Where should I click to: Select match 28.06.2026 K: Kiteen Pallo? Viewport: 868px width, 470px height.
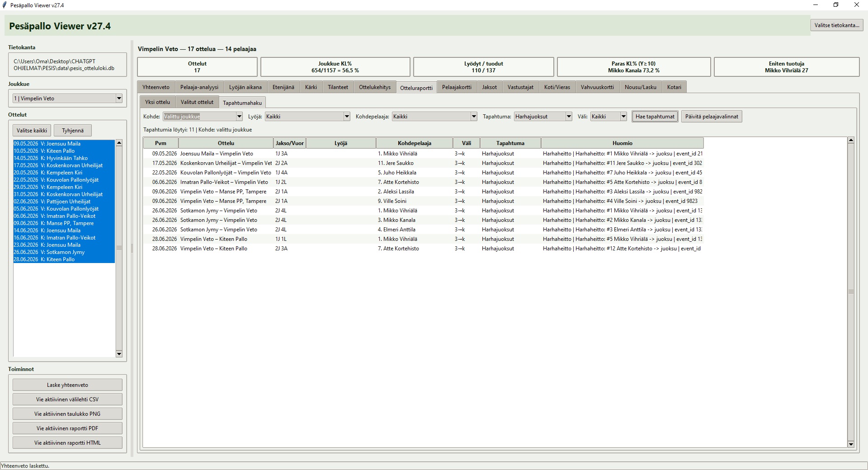(64, 259)
